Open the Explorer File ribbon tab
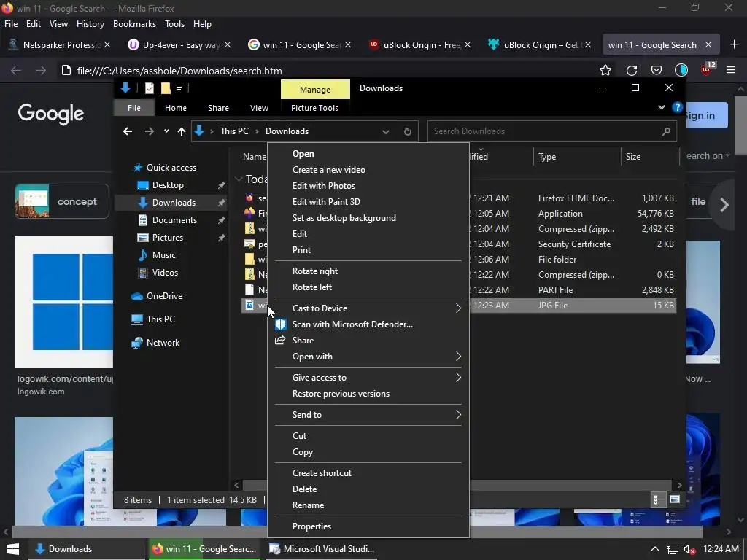 (x=134, y=108)
